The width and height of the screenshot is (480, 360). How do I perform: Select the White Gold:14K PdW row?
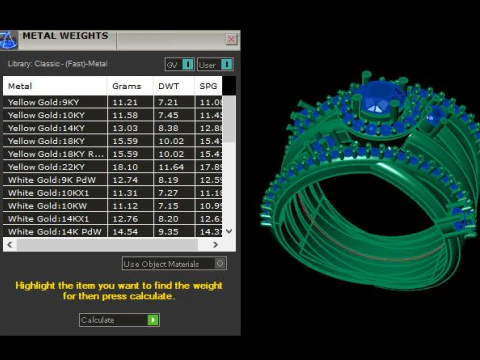pyautogui.click(x=113, y=232)
